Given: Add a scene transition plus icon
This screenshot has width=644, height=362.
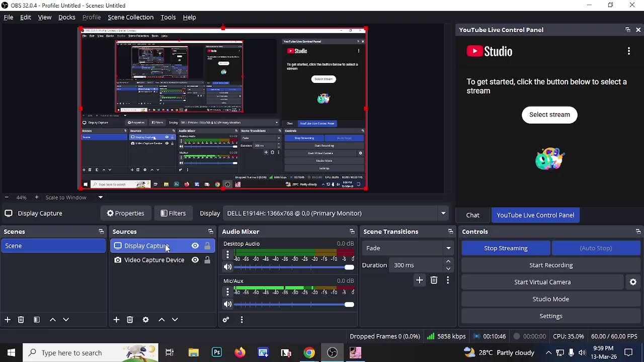Looking at the screenshot, I should coord(420,280).
